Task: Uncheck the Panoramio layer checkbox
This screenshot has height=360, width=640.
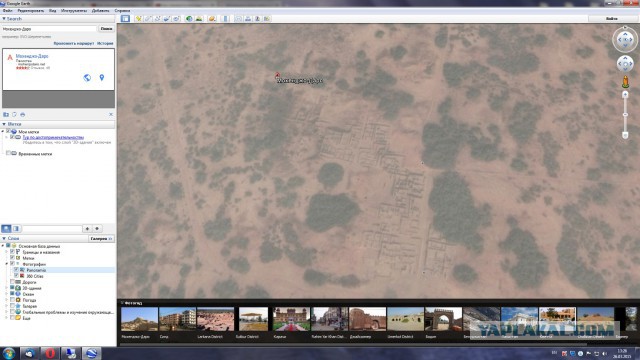Action: (x=16, y=270)
